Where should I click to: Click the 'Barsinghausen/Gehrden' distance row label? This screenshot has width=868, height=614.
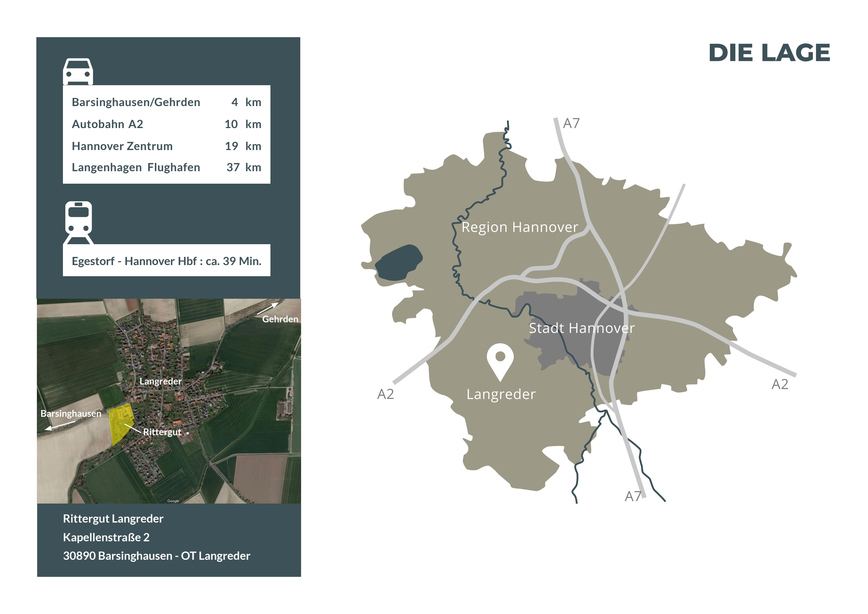click(x=136, y=102)
